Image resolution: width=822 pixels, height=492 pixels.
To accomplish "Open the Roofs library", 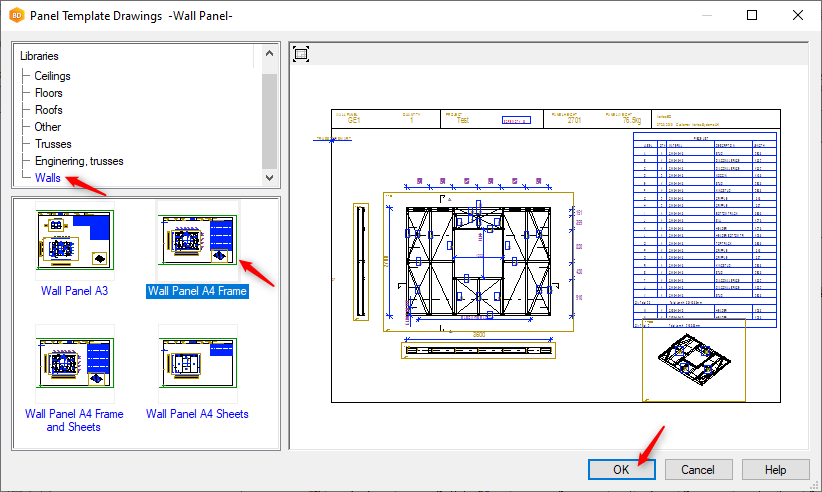I will [48, 110].
